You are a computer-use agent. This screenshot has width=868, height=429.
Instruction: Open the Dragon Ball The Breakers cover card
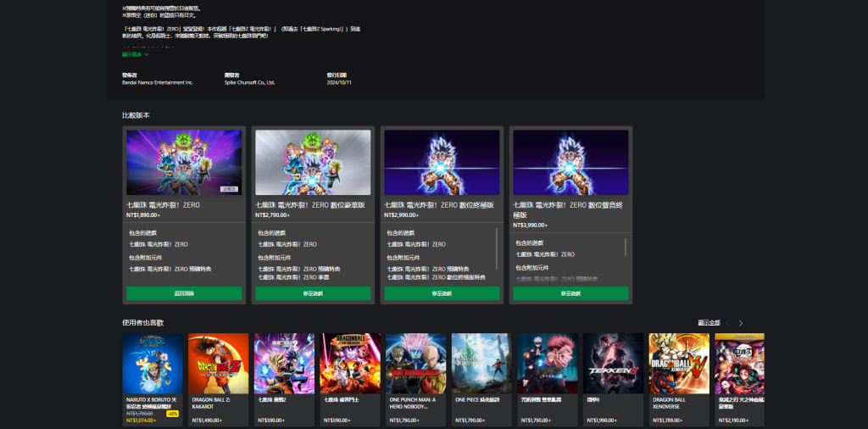350,380
